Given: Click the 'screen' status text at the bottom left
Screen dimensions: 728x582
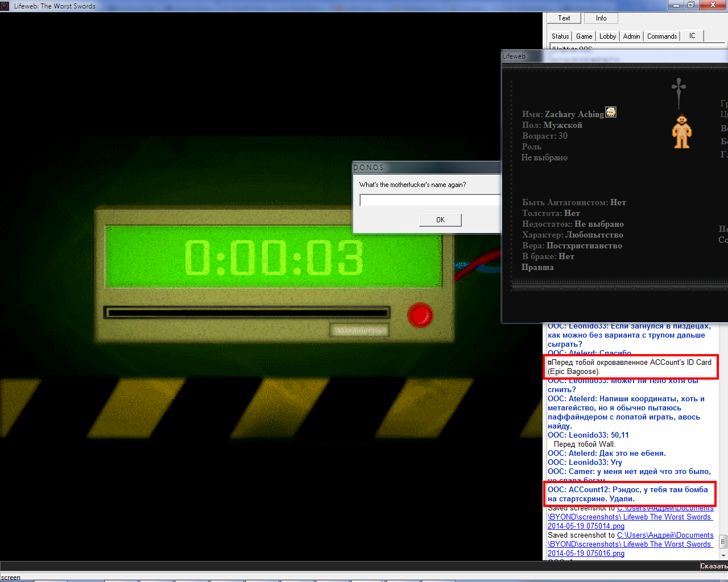Looking at the screenshot, I should click(10, 577).
